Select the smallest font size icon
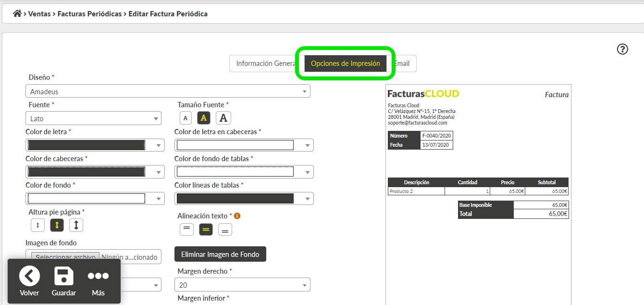The image size is (644, 305). [186, 118]
